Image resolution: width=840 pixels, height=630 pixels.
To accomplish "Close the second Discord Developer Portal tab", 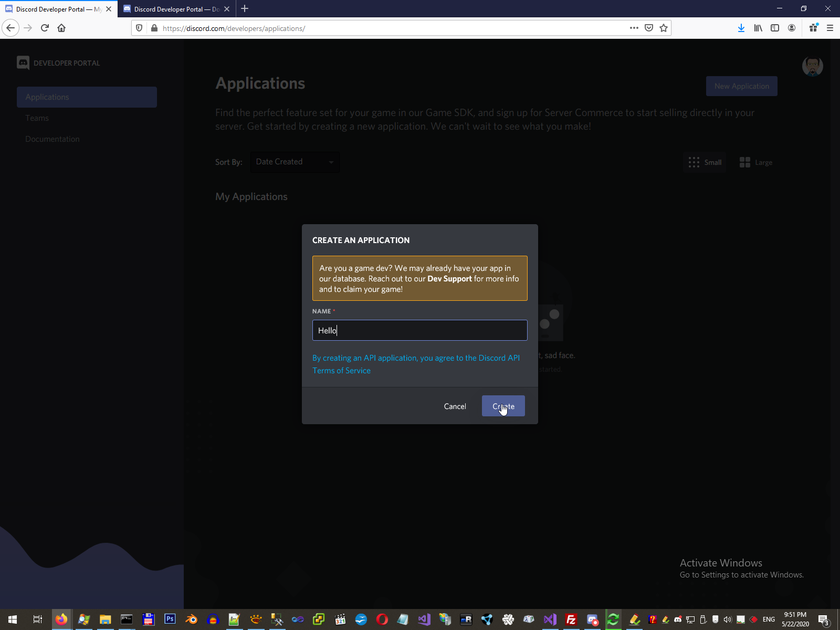I will pyautogui.click(x=227, y=9).
